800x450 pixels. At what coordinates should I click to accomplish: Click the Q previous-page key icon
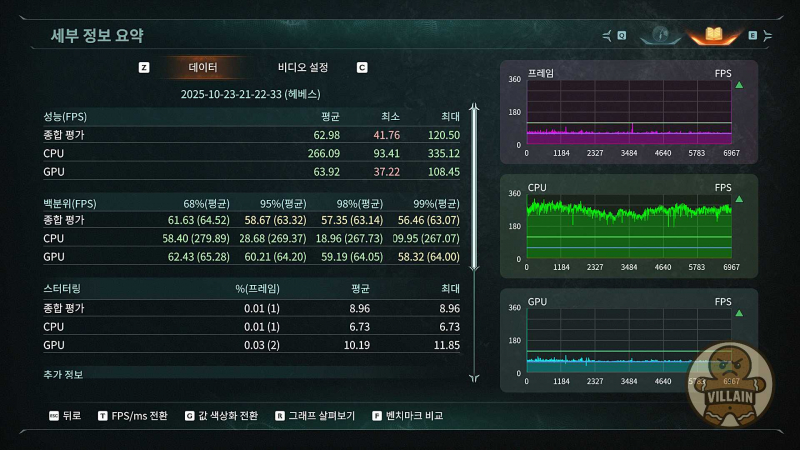pyautogui.click(x=621, y=35)
